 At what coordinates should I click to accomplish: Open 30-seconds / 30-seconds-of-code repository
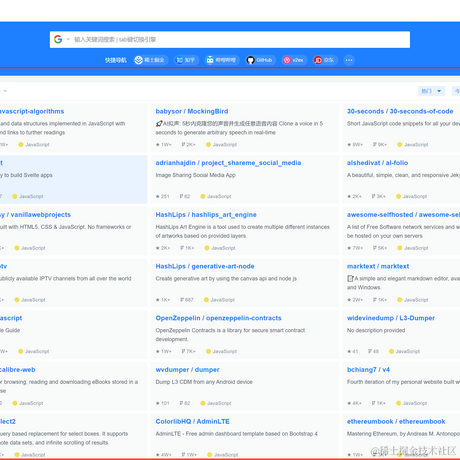point(400,111)
